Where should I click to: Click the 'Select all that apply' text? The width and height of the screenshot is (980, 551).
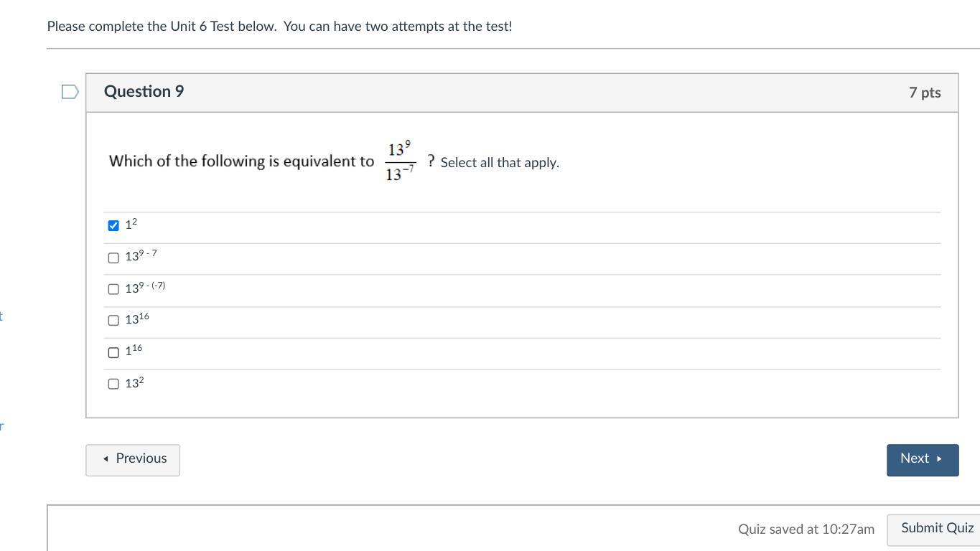[x=500, y=163]
